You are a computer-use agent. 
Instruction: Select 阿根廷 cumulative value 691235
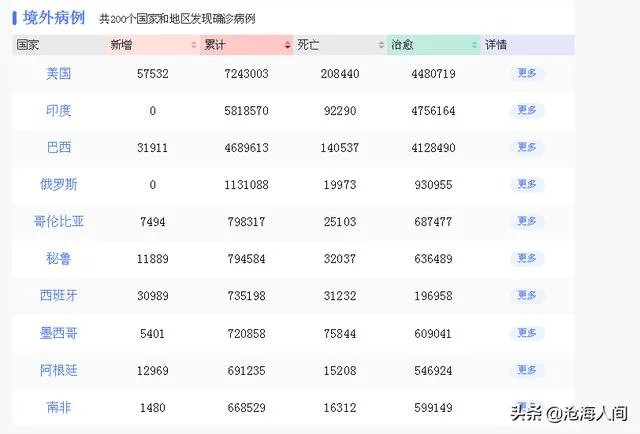click(x=247, y=371)
